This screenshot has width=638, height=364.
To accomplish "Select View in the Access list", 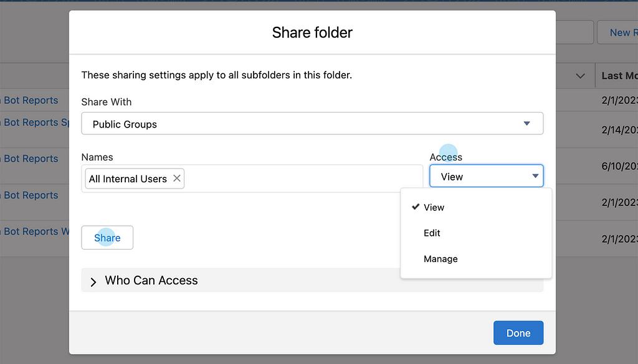I will pyautogui.click(x=434, y=207).
